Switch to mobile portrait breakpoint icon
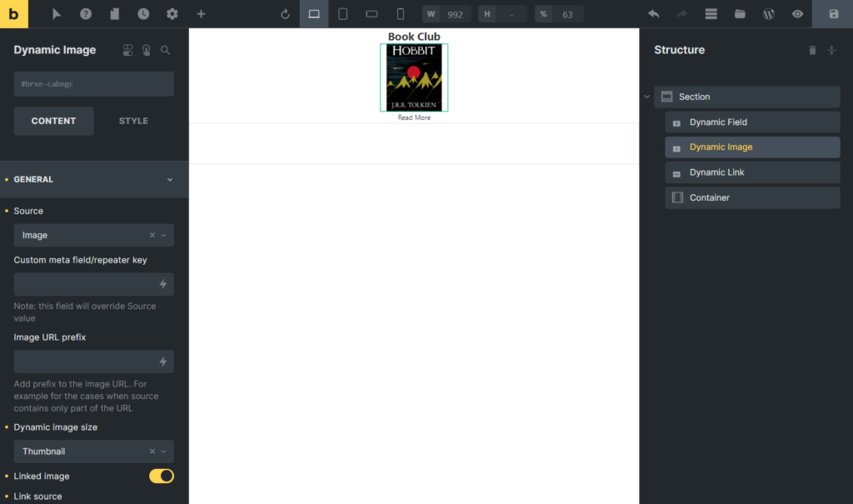The width and height of the screenshot is (853, 504). [x=401, y=14]
